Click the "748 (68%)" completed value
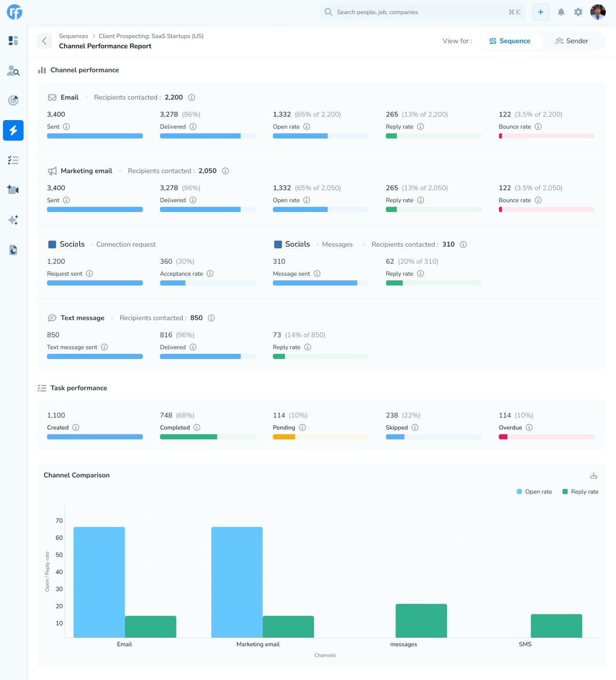Screen dimensions: 616x680 [177, 415]
